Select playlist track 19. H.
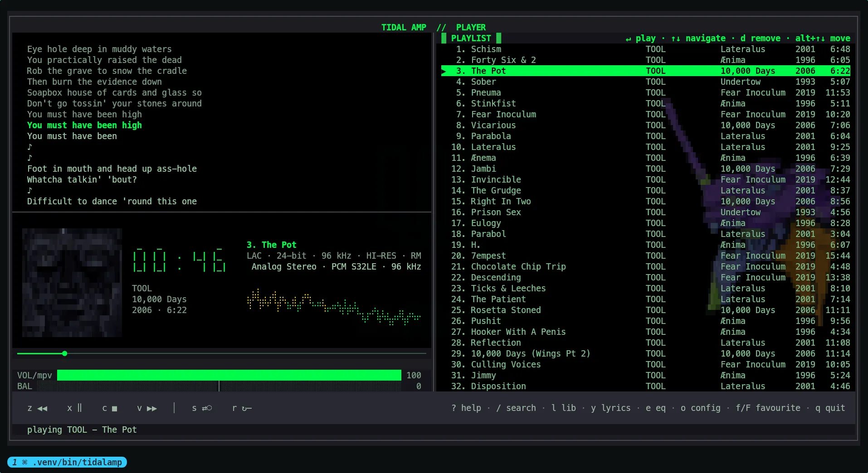 pyautogui.click(x=646, y=245)
